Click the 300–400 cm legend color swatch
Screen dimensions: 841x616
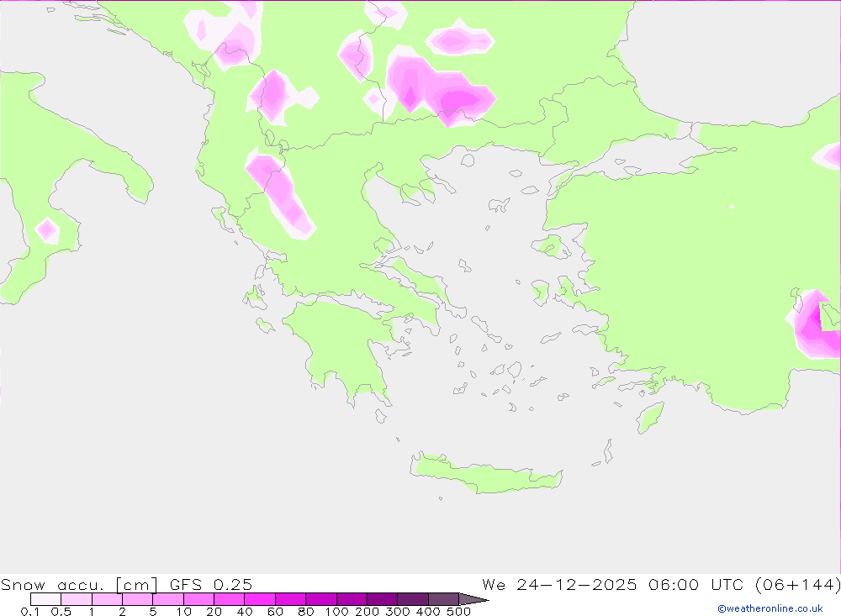413,599
